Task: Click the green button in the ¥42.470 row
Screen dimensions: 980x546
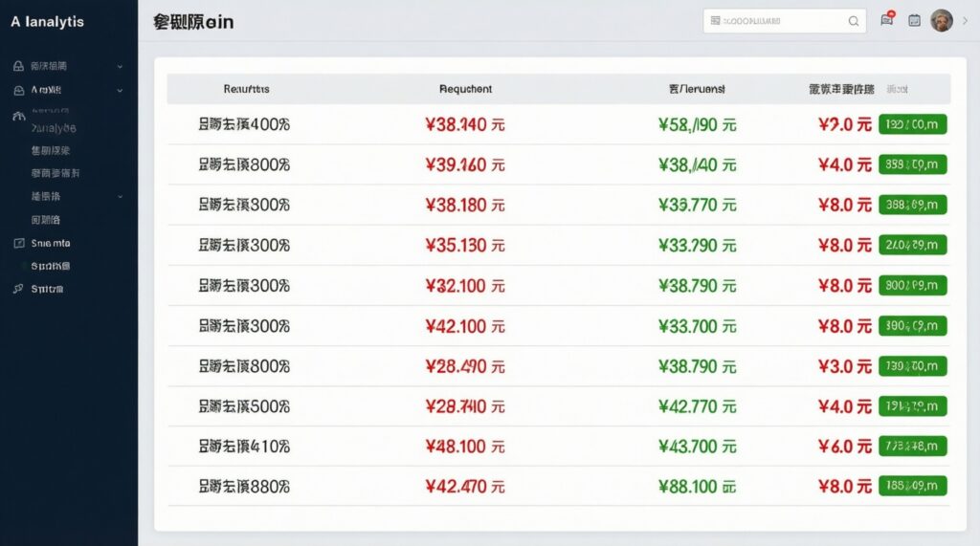Action: pyautogui.click(x=912, y=486)
